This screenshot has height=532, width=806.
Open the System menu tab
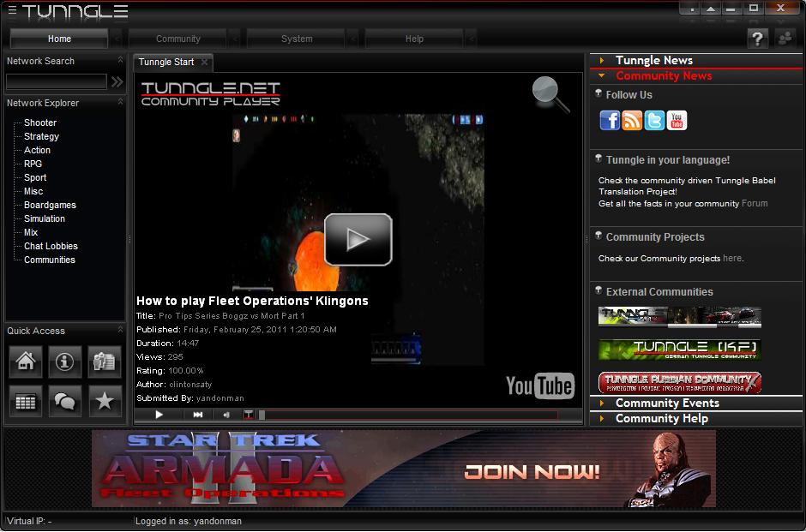[297, 39]
